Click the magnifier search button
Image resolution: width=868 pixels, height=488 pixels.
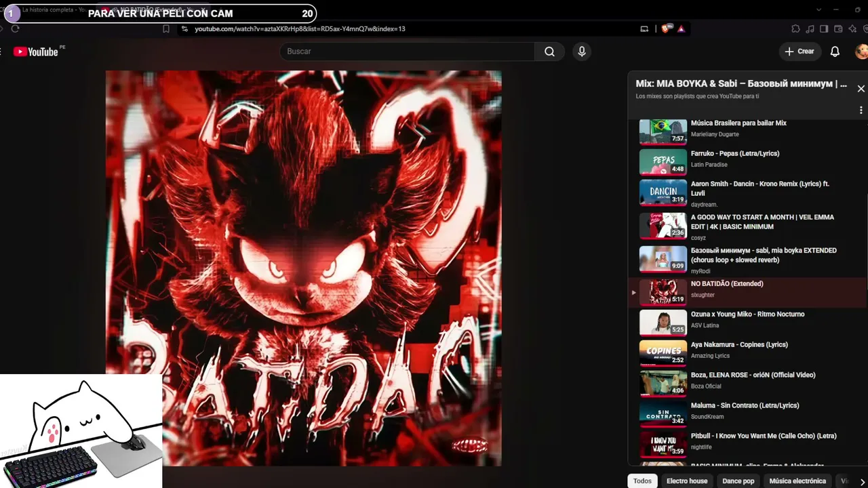pos(549,52)
